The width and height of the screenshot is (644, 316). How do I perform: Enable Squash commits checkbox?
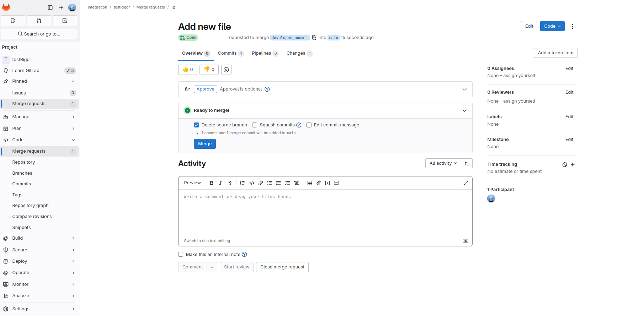pyautogui.click(x=255, y=125)
